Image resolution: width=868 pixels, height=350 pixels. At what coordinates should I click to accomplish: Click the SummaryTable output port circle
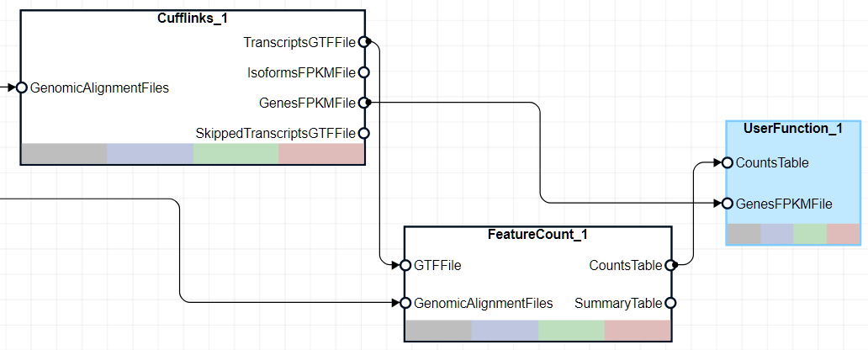click(670, 303)
